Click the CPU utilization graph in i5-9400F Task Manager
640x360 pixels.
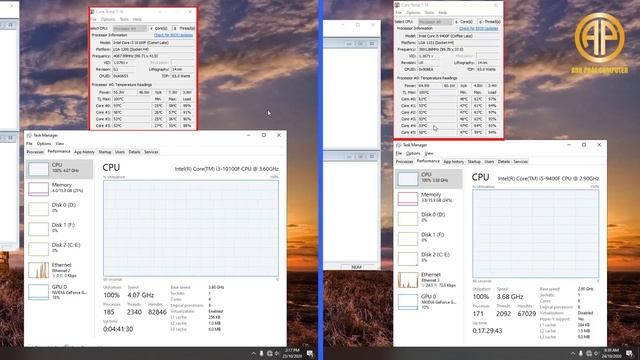click(536, 234)
